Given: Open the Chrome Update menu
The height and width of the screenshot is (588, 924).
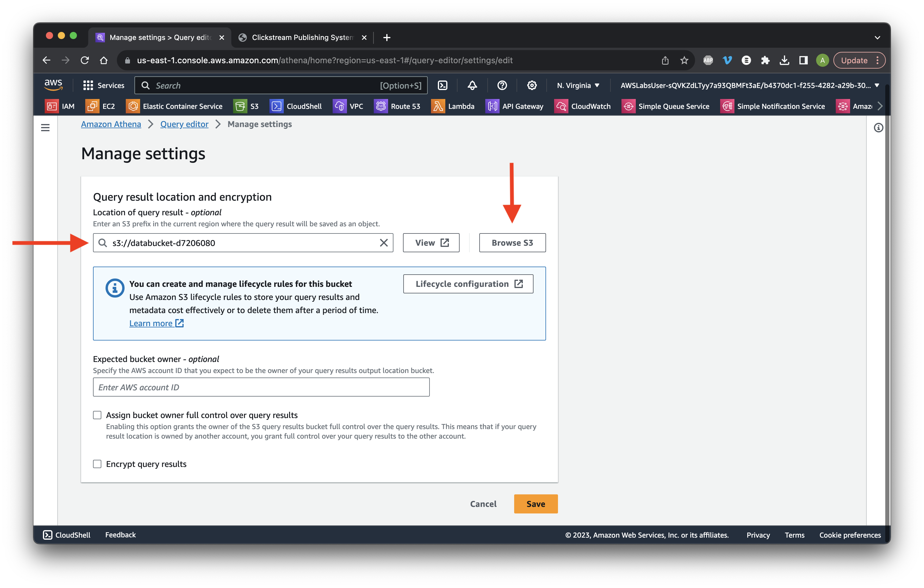Looking at the screenshot, I should 859,60.
